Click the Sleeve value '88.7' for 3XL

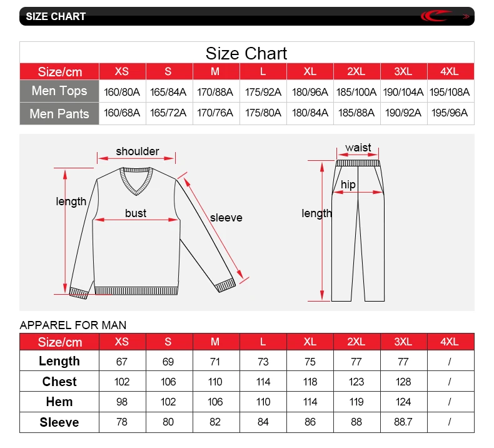pos(403,422)
